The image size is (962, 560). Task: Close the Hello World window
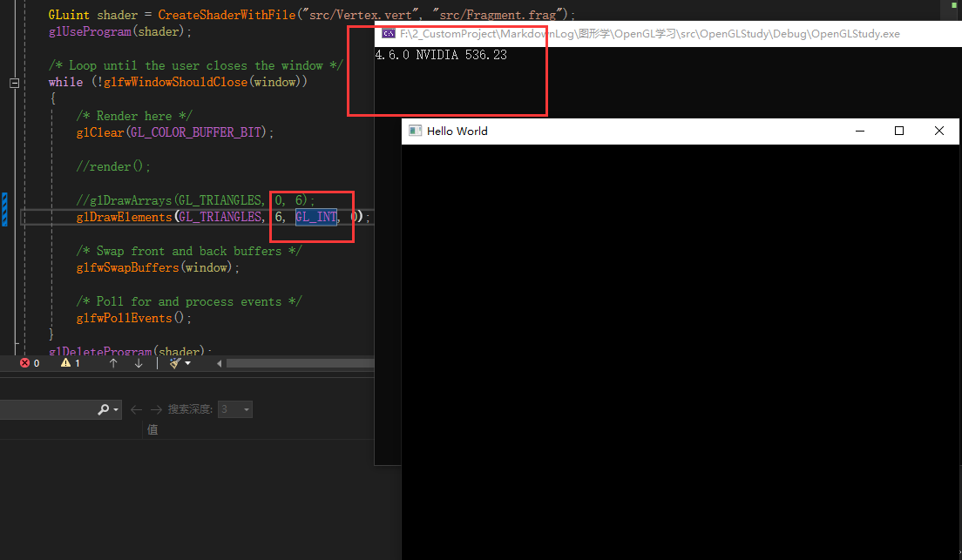pos(938,132)
